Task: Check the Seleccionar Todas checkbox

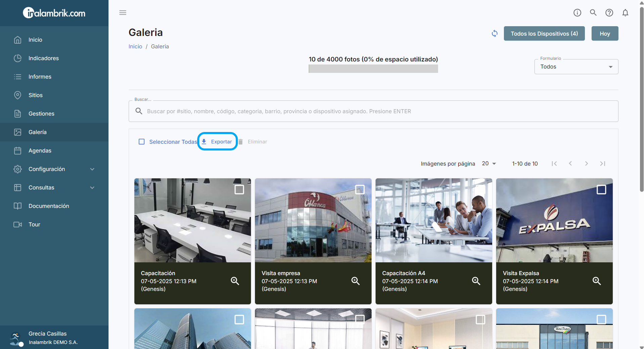Action: coord(142,142)
